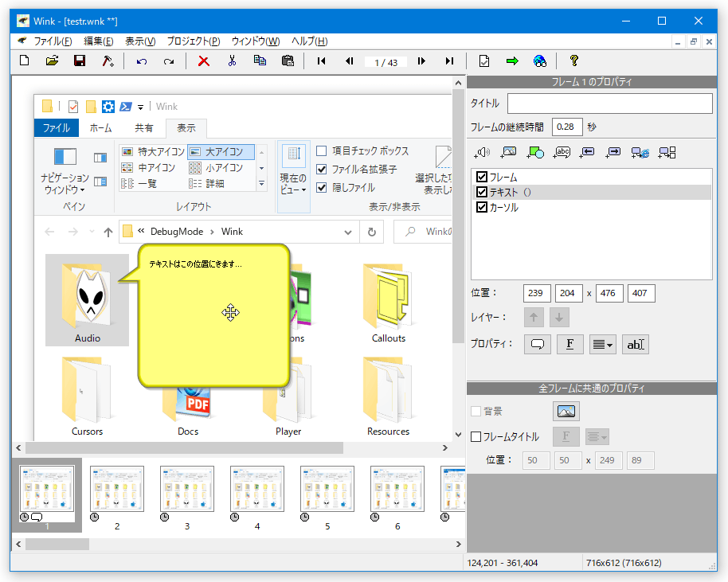The width and height of the screenshot is (728, 582).
Task: Create a new project with the New icon
Action: coord(25,61)
